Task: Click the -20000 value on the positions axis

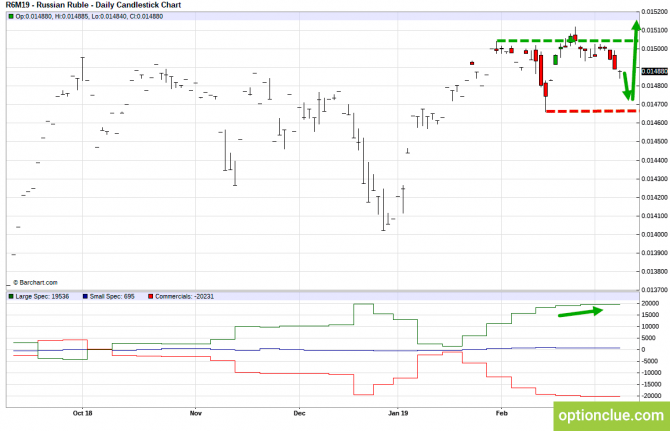Action: point(651,396)
